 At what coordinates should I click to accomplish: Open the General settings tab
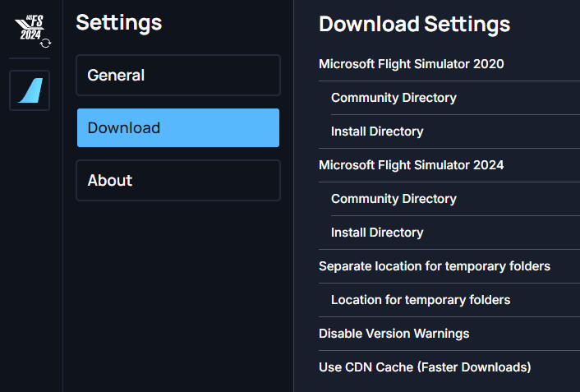pos(178,76)
